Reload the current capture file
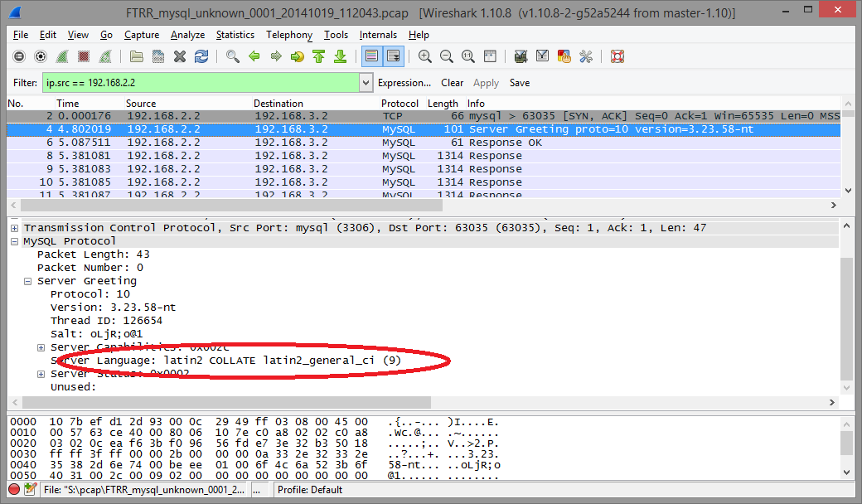This screenshot has width=862, height=504. (201, 56)
